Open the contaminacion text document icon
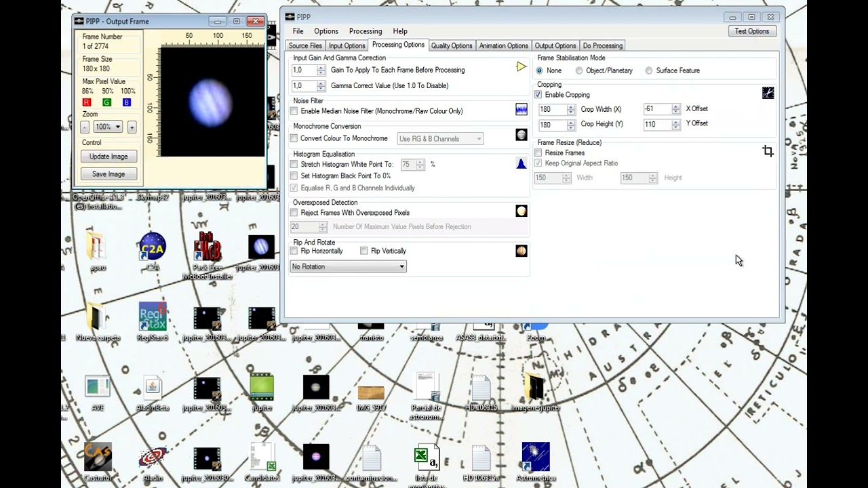868x488 pixels. (x=372, y=462)
